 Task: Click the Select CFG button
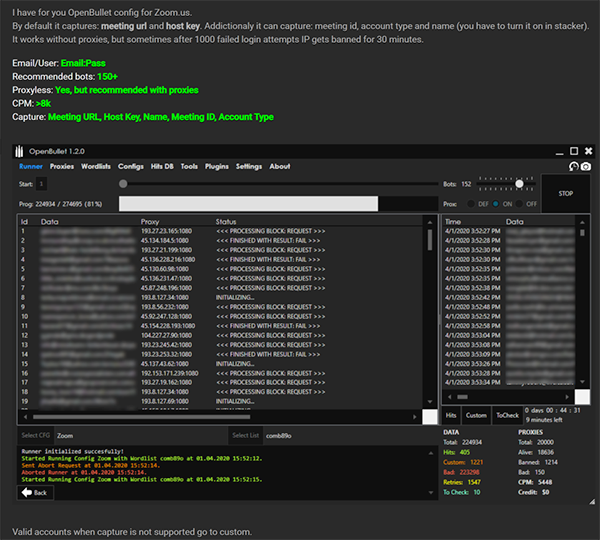(36, 436)
